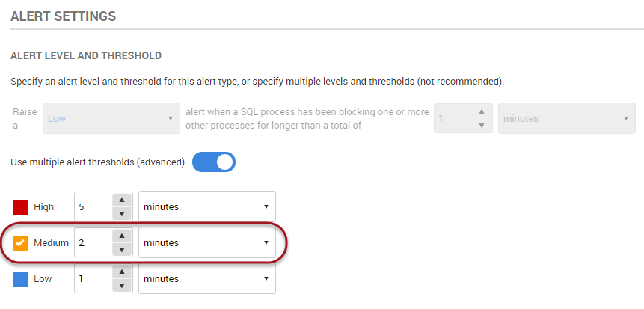Decrease the High threshold value stepper

tap(121, 213)
